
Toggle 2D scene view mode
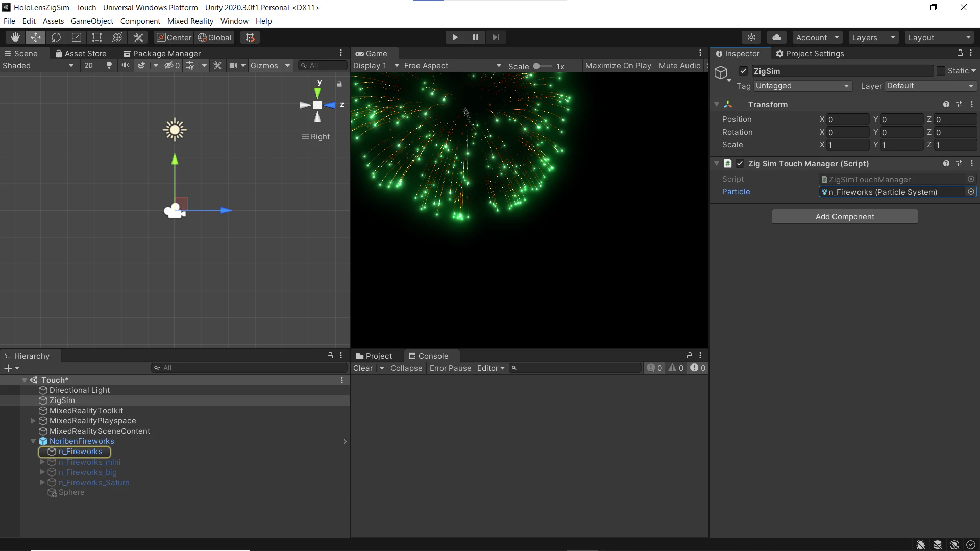89,65
